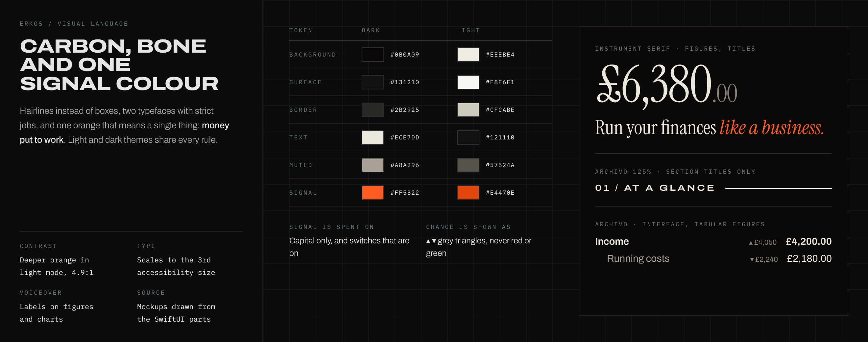Click the TOKEN column header

(301, 30)
